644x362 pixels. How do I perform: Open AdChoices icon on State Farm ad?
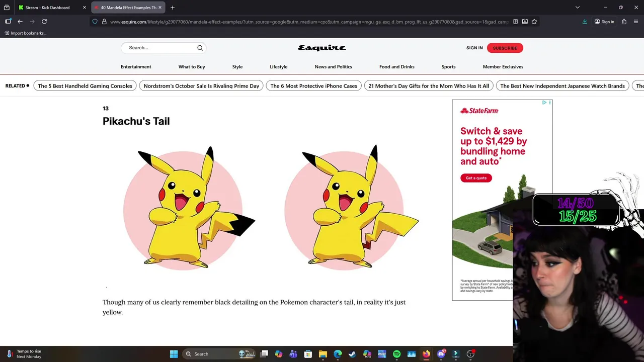[544, 103]
